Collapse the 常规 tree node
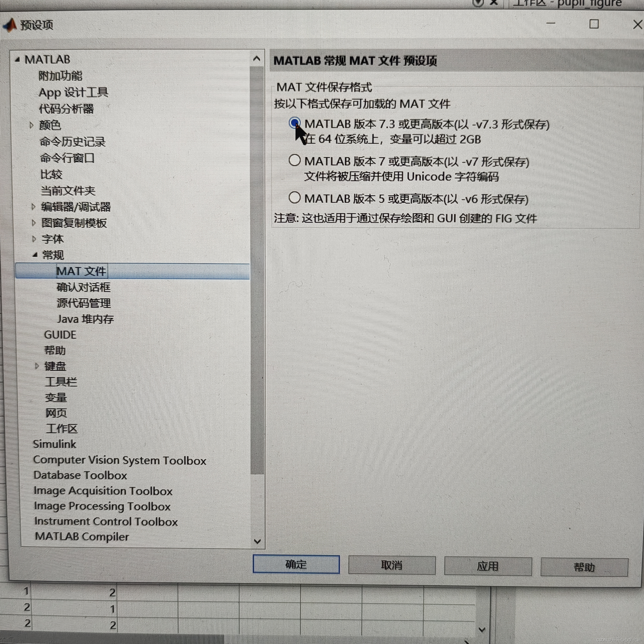 pyautogui.click(x=35, y=255)
